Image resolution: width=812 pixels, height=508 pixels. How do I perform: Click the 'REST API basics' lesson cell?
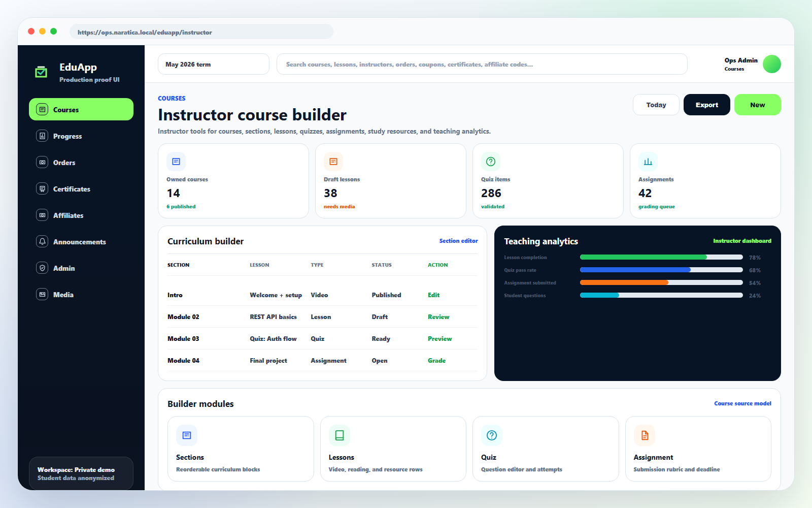coord(274,316)
